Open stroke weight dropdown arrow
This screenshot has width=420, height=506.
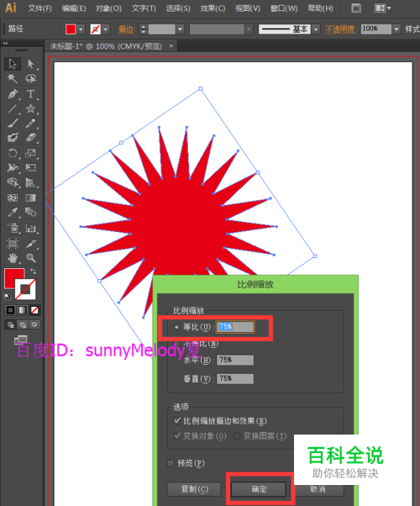coord(181,29)
